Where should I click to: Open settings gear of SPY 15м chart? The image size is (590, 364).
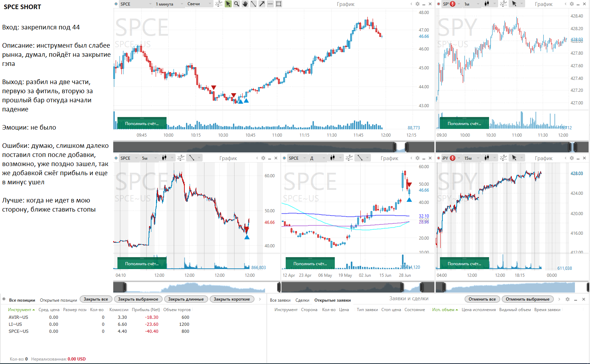572,158
